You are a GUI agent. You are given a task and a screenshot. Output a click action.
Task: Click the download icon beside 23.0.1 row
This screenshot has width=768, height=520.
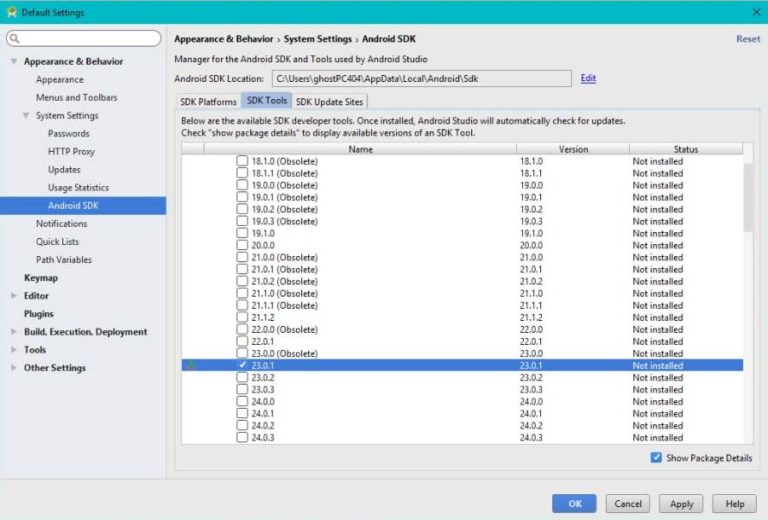click(x=191, y=366)
